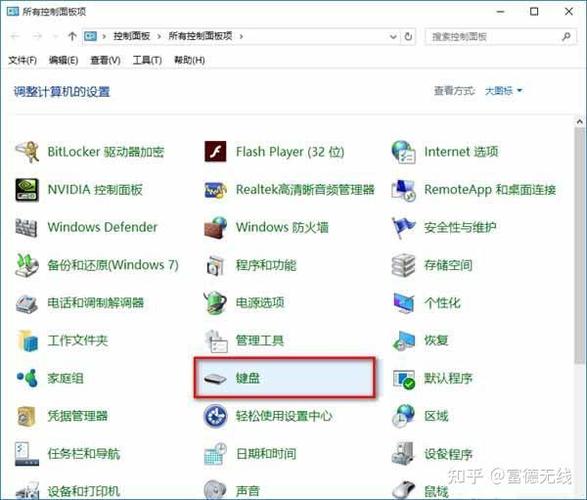Refresh the control panel view
The width and height of the screenshot is (587, 500).
coord(408,37)
